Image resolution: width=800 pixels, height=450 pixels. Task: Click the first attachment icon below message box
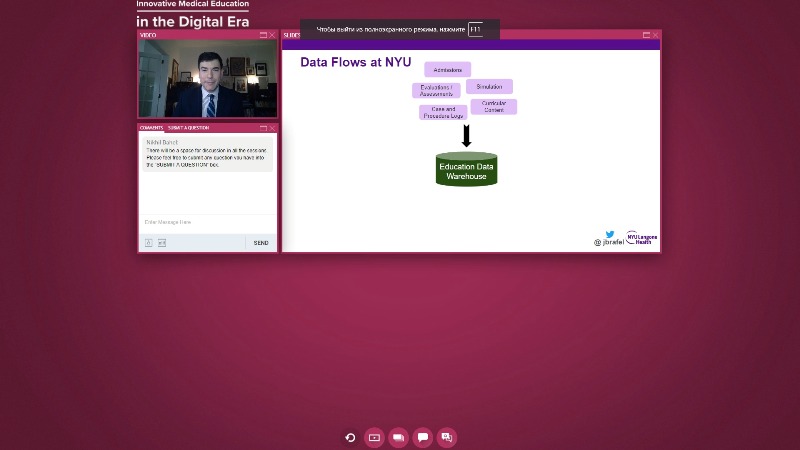[x=148, y=243]
